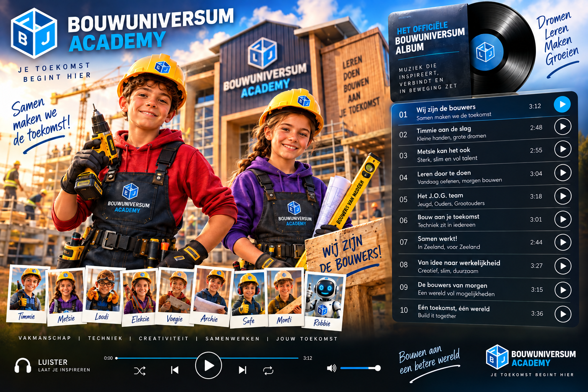The image size is (588, 392).
Task: Click the subtitle 'Build it together'
Action: point(437,316)
